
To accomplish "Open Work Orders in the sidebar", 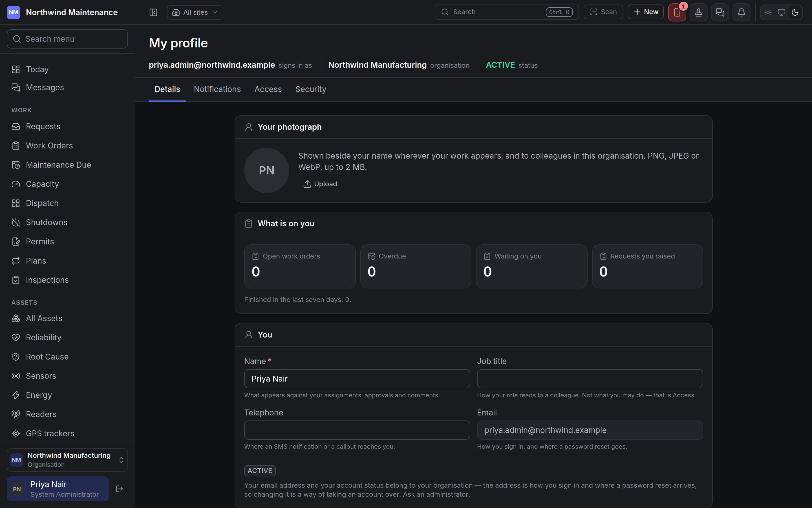I will click(67, 145).
